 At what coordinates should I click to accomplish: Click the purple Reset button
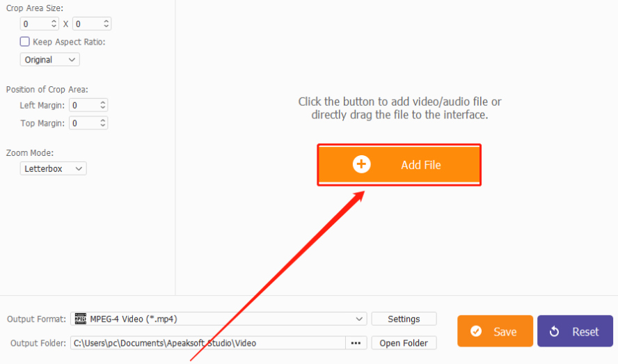[575, 331]
